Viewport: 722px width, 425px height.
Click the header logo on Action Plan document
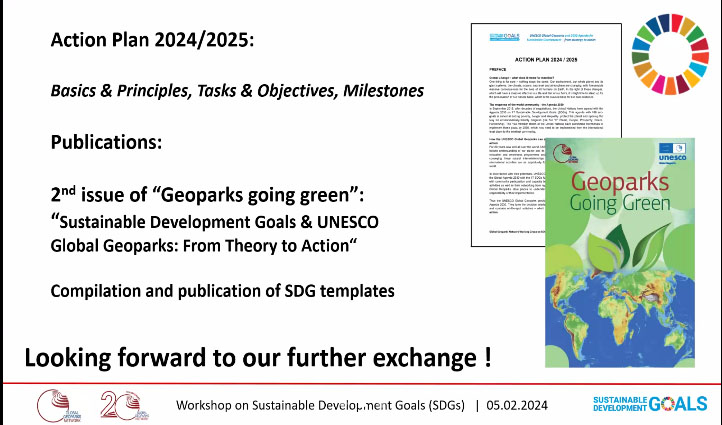pyautogui.click(x=504, y=37)
